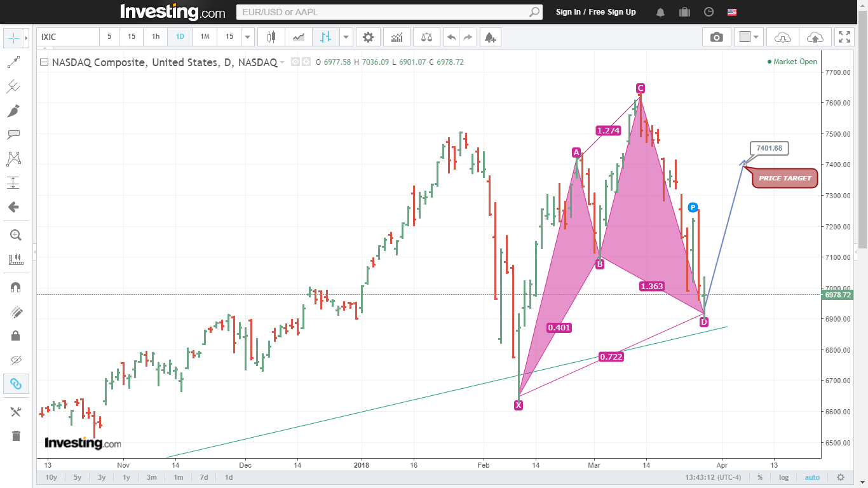
Task: Save chart layout to cloud
Action: 815,37
